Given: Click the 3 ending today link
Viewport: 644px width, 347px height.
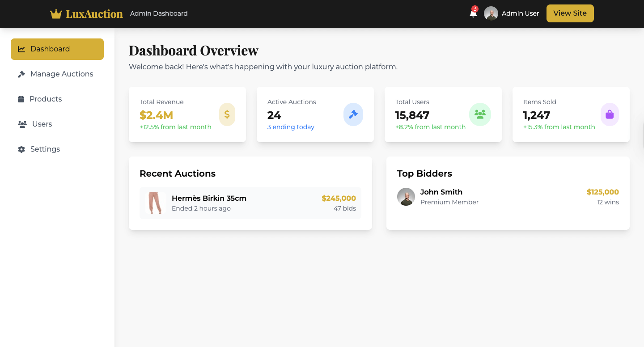Looking at the screenshot, I should pyautogui.click(x=291, y=127).
